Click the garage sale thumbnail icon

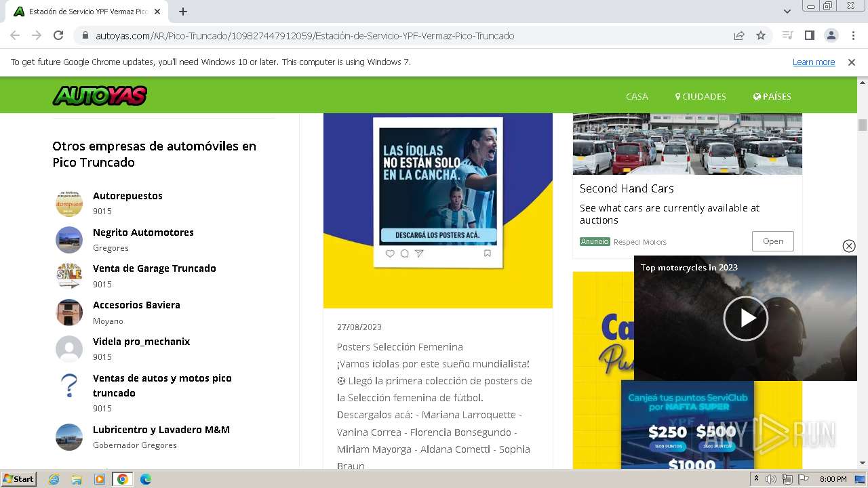pos(68,276)
